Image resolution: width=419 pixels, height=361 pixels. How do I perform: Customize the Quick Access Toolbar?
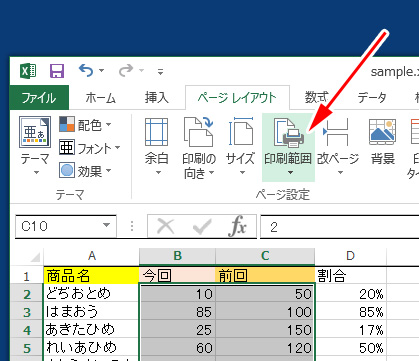[x=160, y=71]
